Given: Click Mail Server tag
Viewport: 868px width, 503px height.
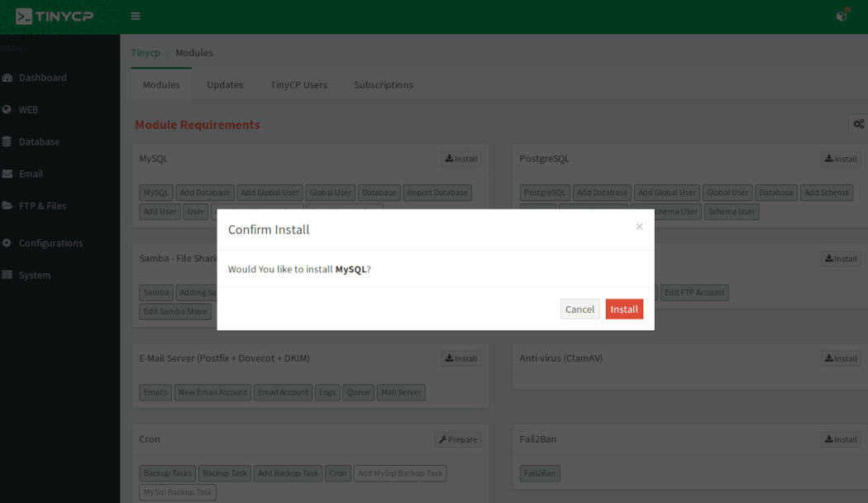Looking at the screenshot, I should coord(401,392).
